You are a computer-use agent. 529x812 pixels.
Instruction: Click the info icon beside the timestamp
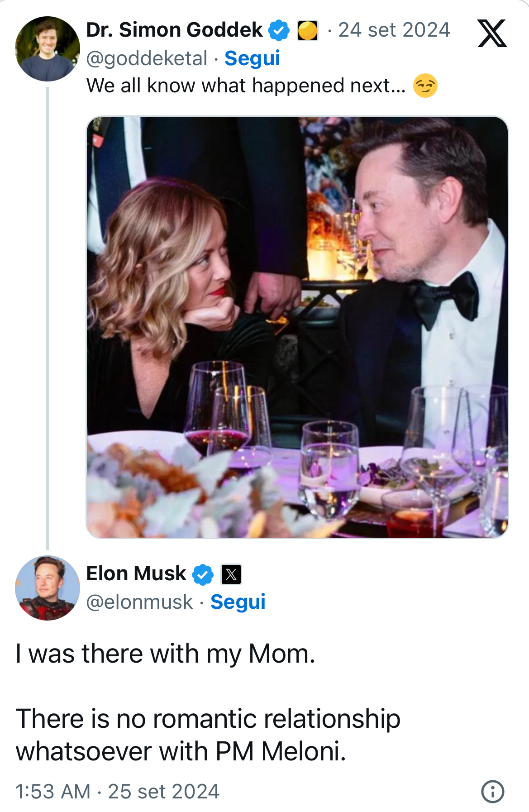492,792
